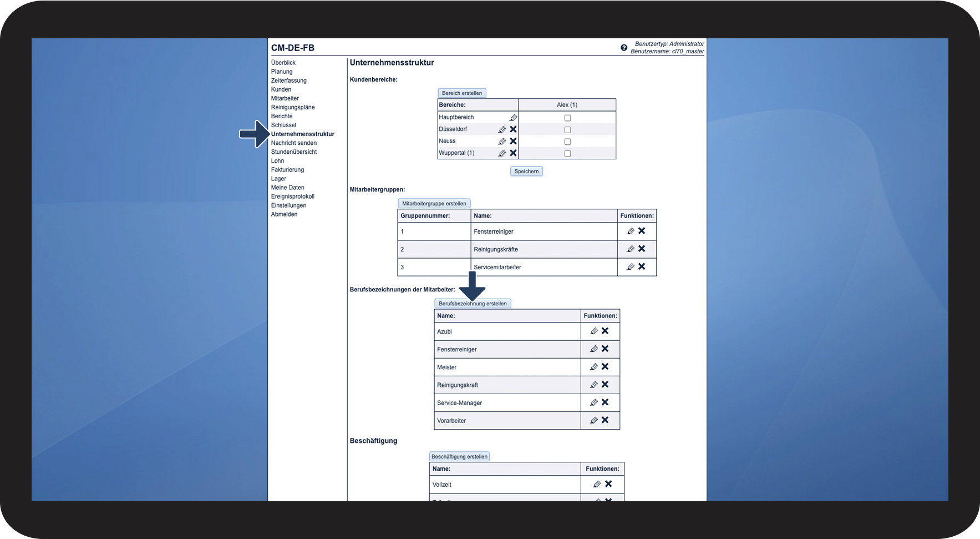Viewport: 980px width, 539px height.
Task: Delete the Düsseldorf area with X icon
Action: point(513,129)
